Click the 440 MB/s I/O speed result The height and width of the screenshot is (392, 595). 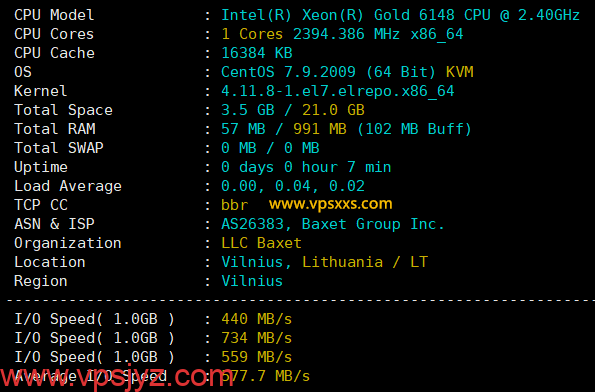coord(257,319)
